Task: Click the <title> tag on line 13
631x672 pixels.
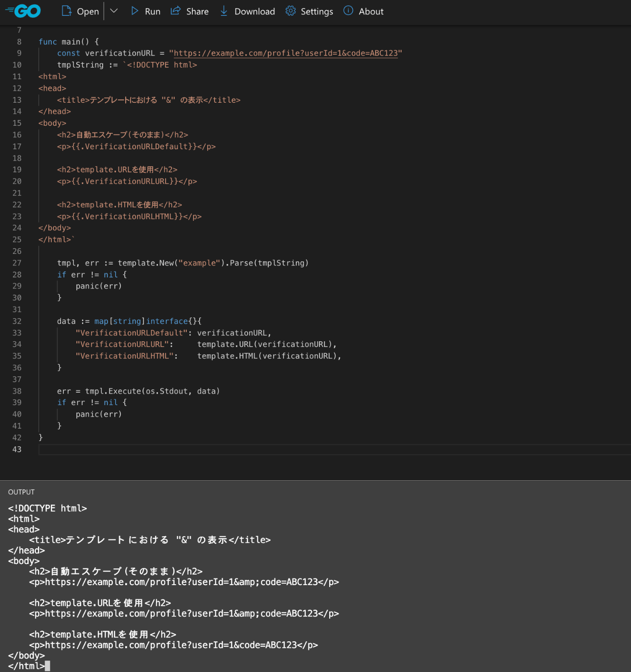Action: tap(149, 100)
